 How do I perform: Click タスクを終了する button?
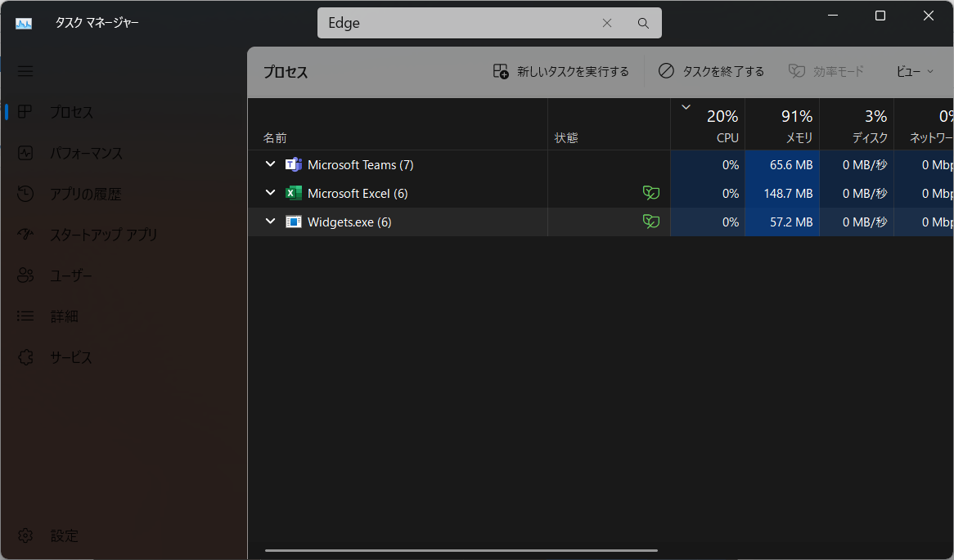tap(711, 72)
